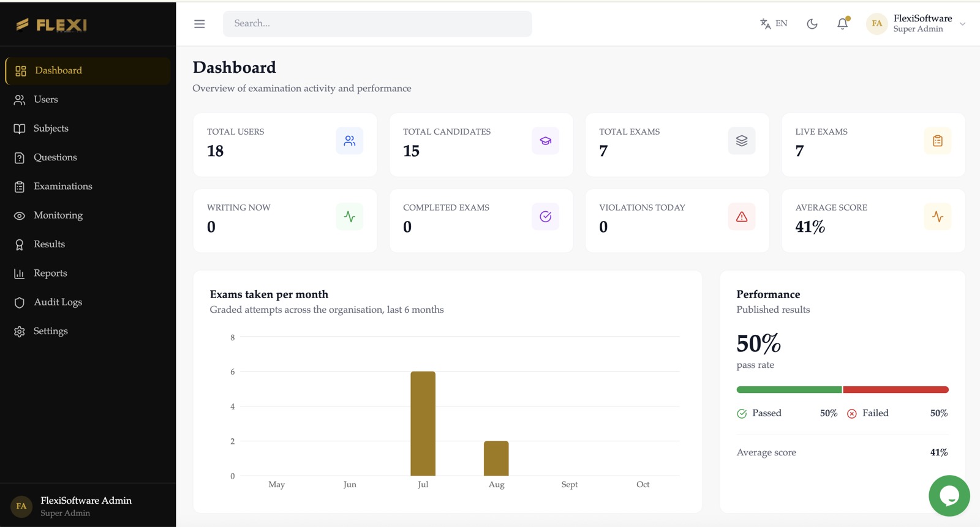Click the Failed cross icon
The height and width of the screenshot is (527, 980).
(852, 414)
